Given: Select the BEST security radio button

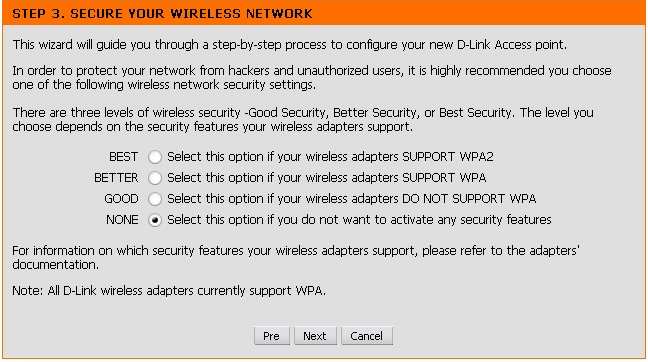Looking at the screenshot, I should pyautogui.click(x=155, y=157).
